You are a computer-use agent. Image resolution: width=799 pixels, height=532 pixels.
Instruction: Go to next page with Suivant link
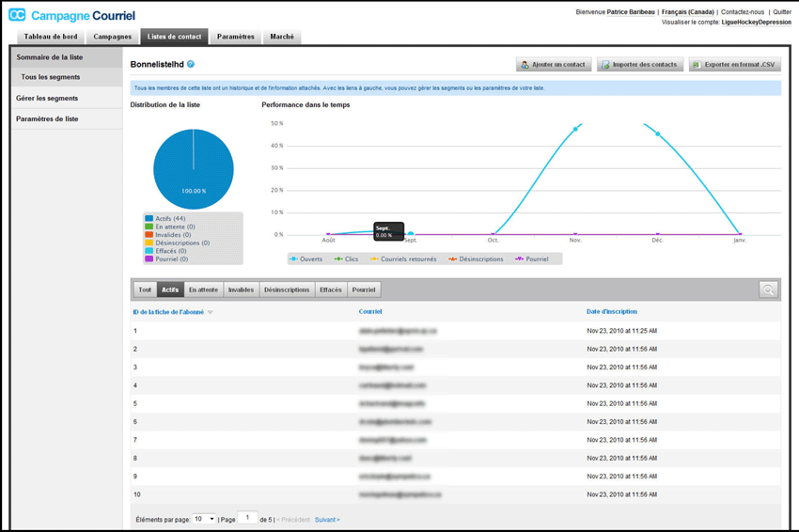coord(327,519)
